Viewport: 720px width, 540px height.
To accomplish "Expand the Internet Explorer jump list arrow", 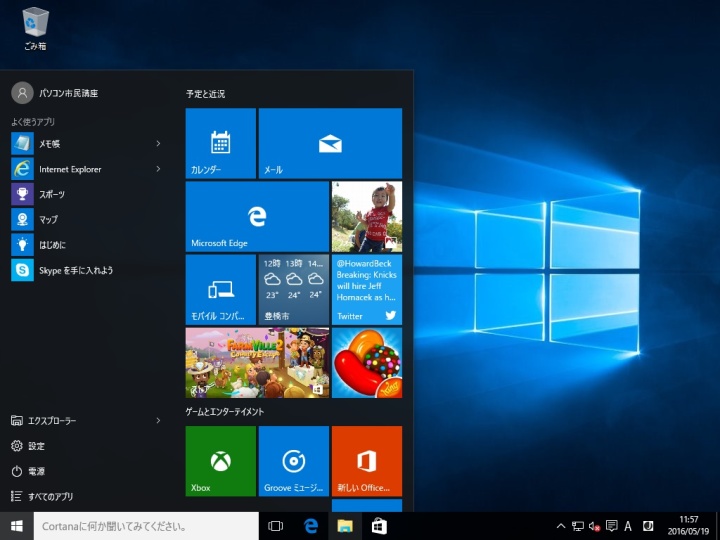I will pos(158,169).
